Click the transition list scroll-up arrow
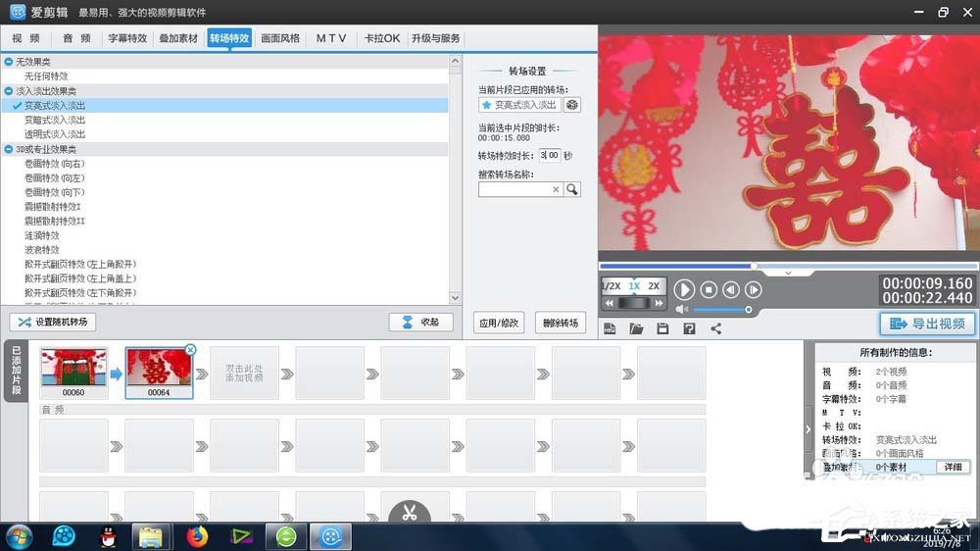 (x=455, y=62)
